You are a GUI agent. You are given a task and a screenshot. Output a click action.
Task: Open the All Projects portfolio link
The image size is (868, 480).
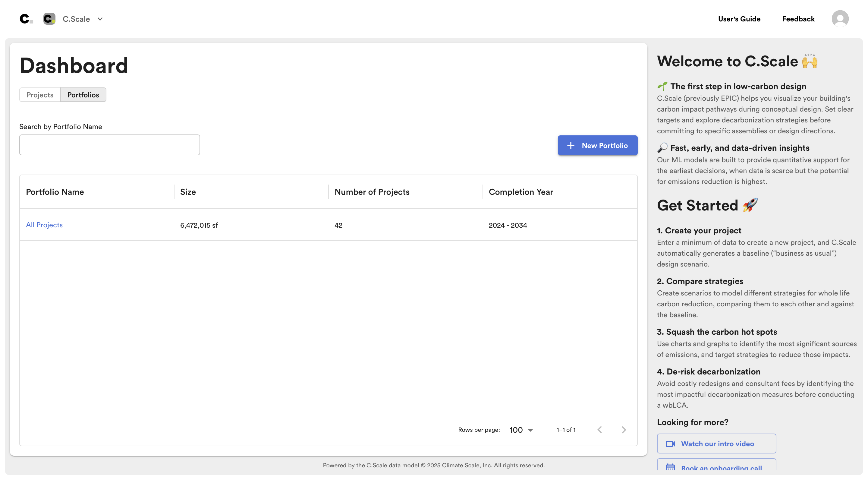pos(44,225)
